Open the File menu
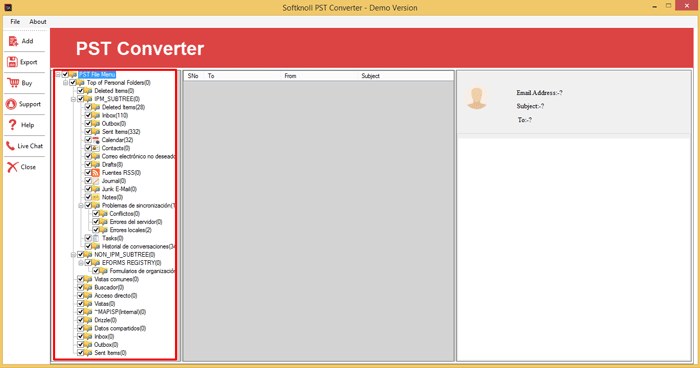 pos(15,21)
